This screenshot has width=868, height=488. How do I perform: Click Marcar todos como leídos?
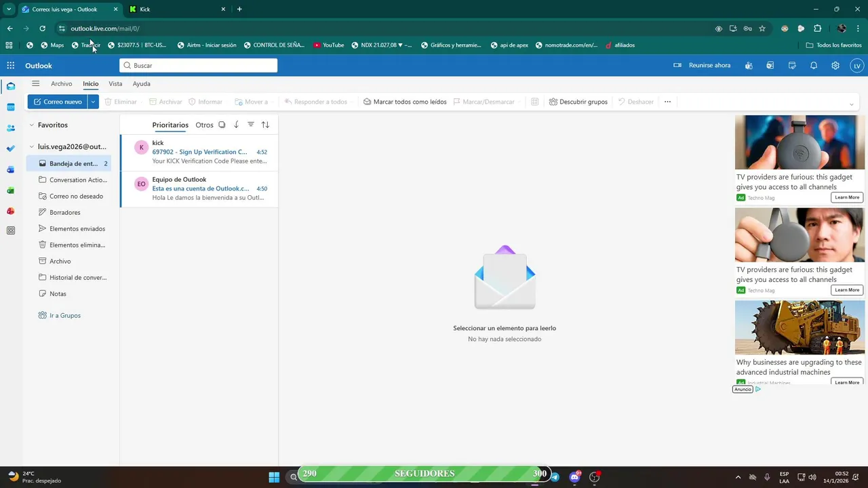[405, 102]
